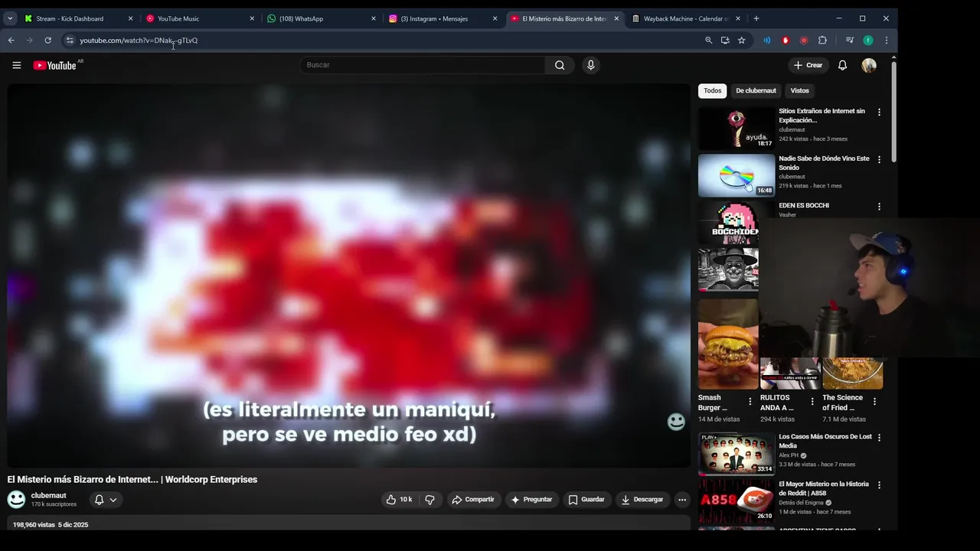Click the Buscar search field

pos(422,65)
